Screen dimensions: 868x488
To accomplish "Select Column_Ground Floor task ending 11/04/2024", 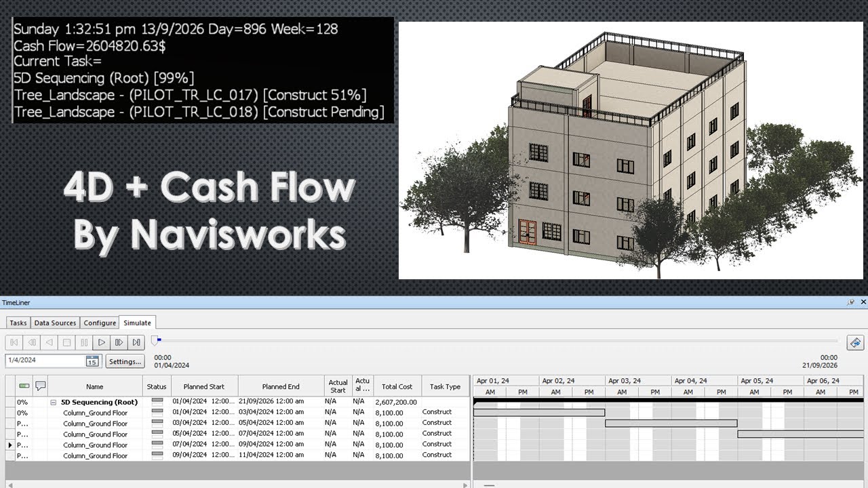I will (95, 456).
